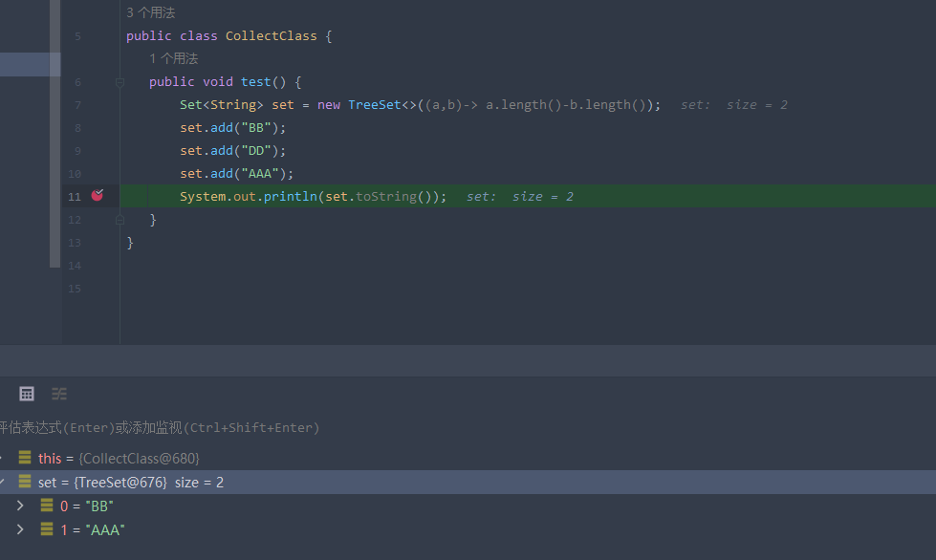Image resolution: width=936 pixels, height=560 pixels.
Task: Collapse the 'set' TreeSet variable node
Action: [3, 483]
